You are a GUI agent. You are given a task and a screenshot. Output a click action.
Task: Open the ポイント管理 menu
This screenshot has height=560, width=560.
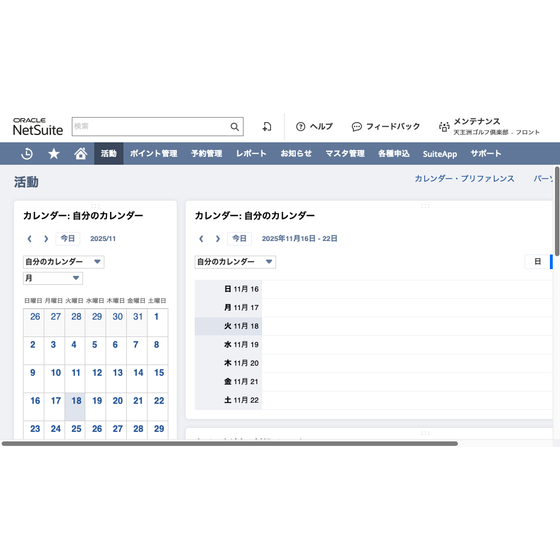pos(154,154)
